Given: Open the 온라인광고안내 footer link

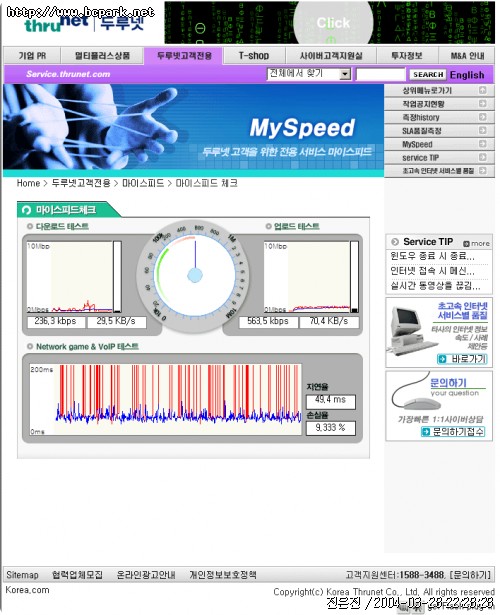Looking at the screenshot, I should click(146, 575).
